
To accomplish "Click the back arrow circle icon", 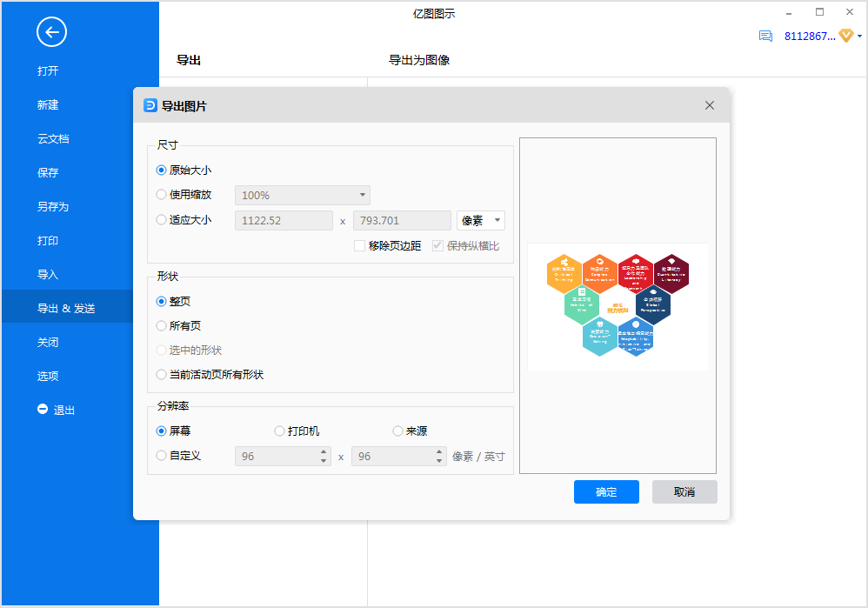I will point(51,33).
